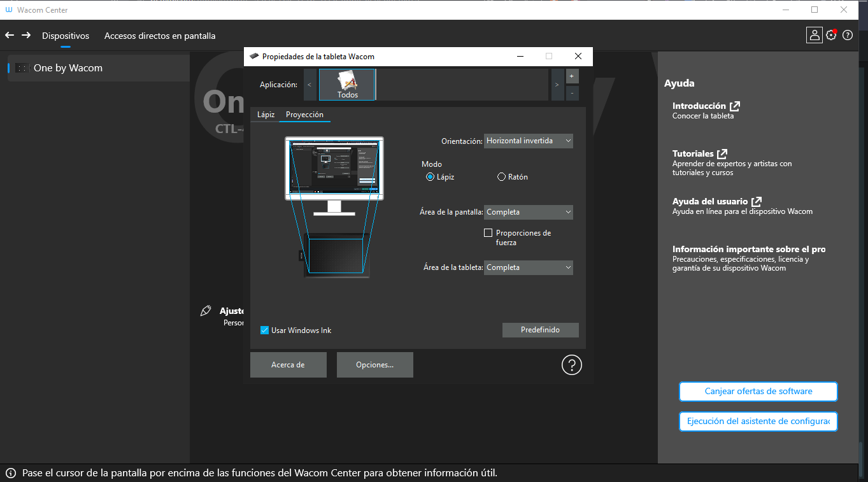868x482 pixels.
Task: Open Accesos directos en pantalla tab
Action: click(x=160, y=36)
